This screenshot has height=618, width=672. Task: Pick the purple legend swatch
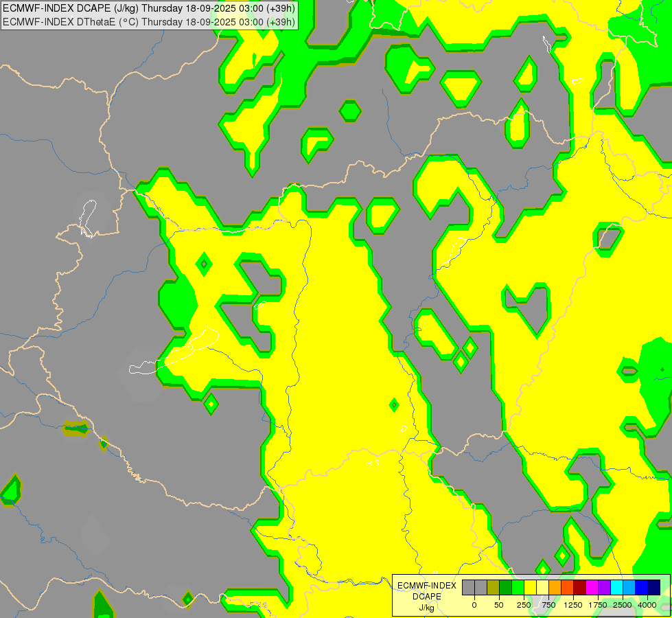pos(604,588)
